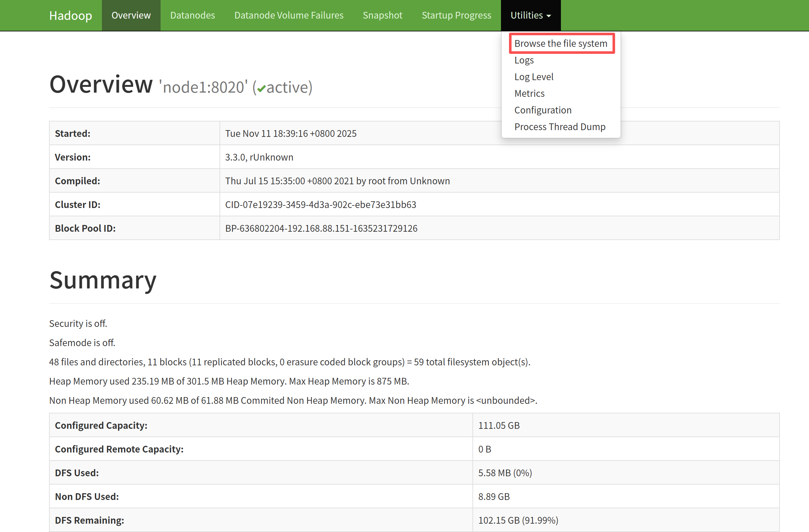Image resolution: width=809 pixels, height=532 pixels.
Task: Click the Block Pool ID value
Action: 321,229
